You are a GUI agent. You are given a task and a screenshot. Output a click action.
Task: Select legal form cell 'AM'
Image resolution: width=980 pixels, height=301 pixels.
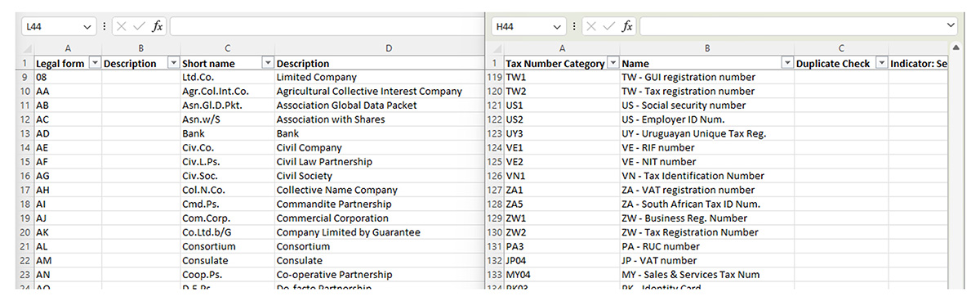click(68, 261)
